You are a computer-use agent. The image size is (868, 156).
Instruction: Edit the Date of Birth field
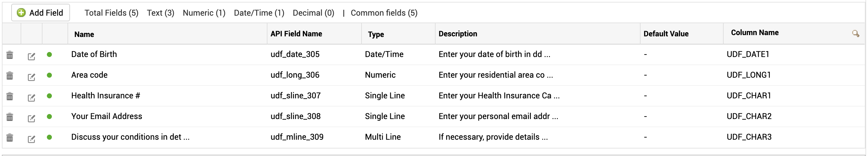pyautogui.click(x=31, y=56)
